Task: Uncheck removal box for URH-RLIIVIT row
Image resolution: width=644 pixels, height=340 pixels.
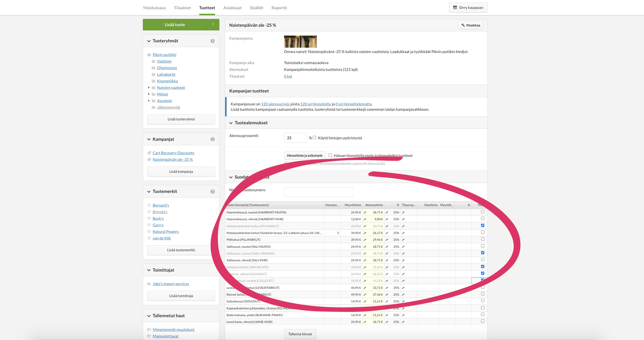Action: [x=482, y=266]
